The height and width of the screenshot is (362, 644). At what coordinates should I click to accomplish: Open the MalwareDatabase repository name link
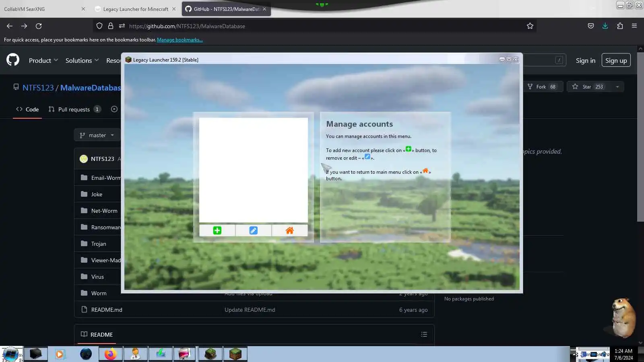point(91,88)
